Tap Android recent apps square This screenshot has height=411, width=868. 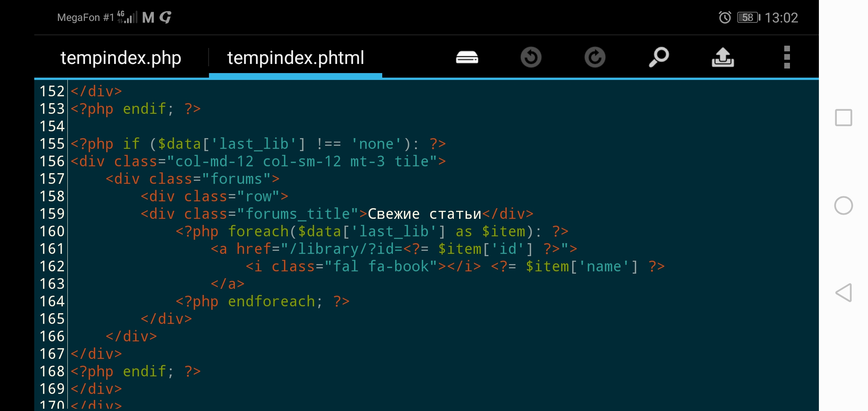[843, 118]
